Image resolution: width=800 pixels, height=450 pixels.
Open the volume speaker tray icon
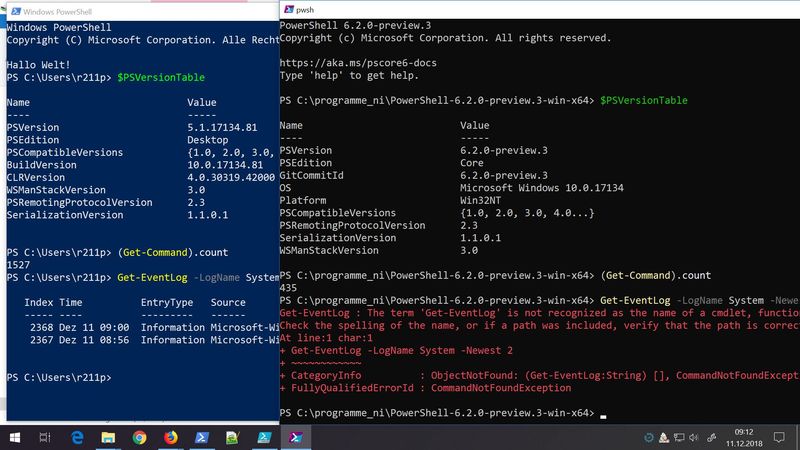(x=693, y=437)
